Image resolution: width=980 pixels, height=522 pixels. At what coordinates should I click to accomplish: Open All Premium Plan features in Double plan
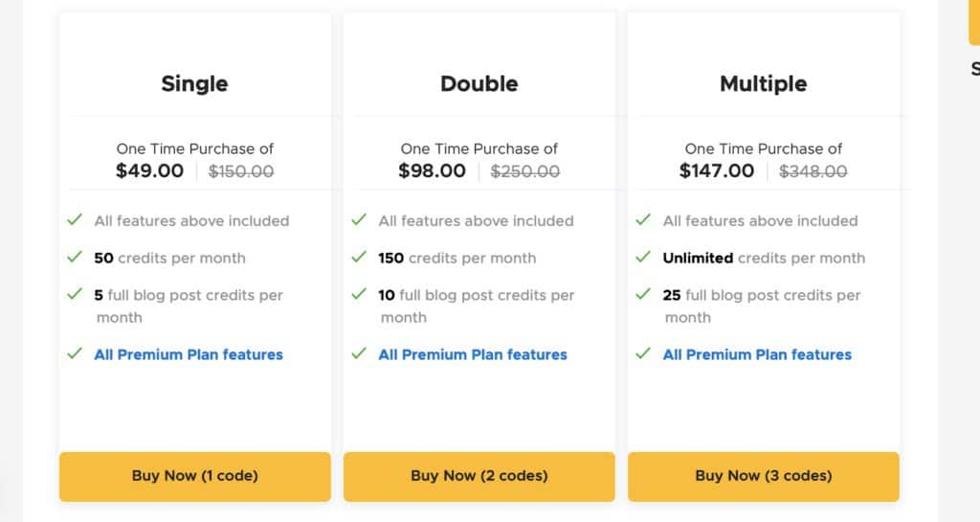(473, 354)
